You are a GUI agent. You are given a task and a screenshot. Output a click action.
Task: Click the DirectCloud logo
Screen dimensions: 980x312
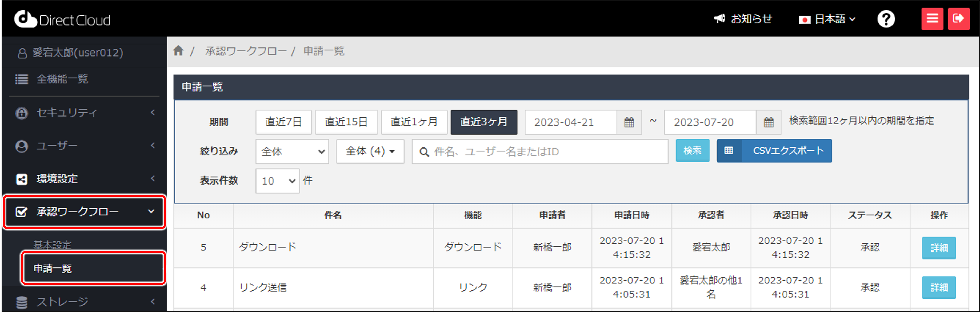coord(62,19)
